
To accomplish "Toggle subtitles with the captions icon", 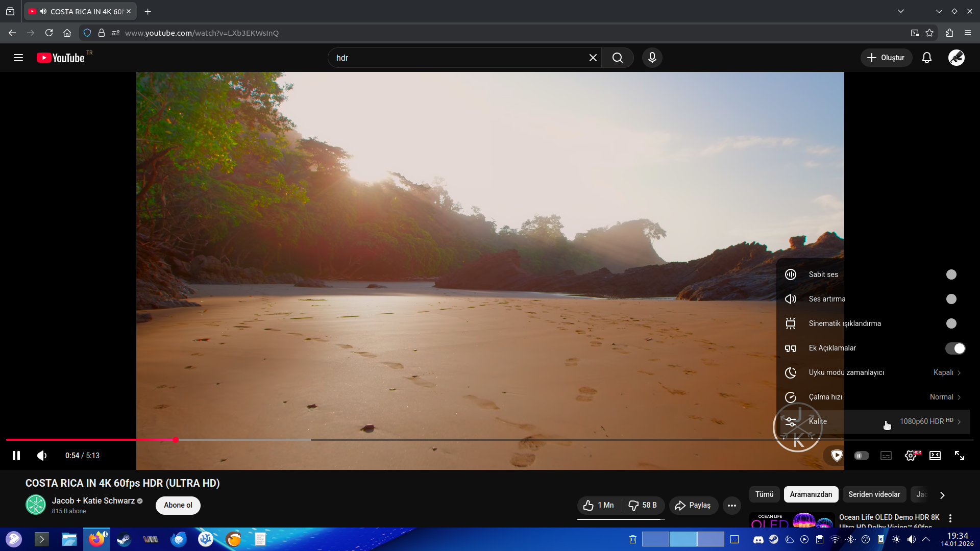I will (x=886, y=456).
